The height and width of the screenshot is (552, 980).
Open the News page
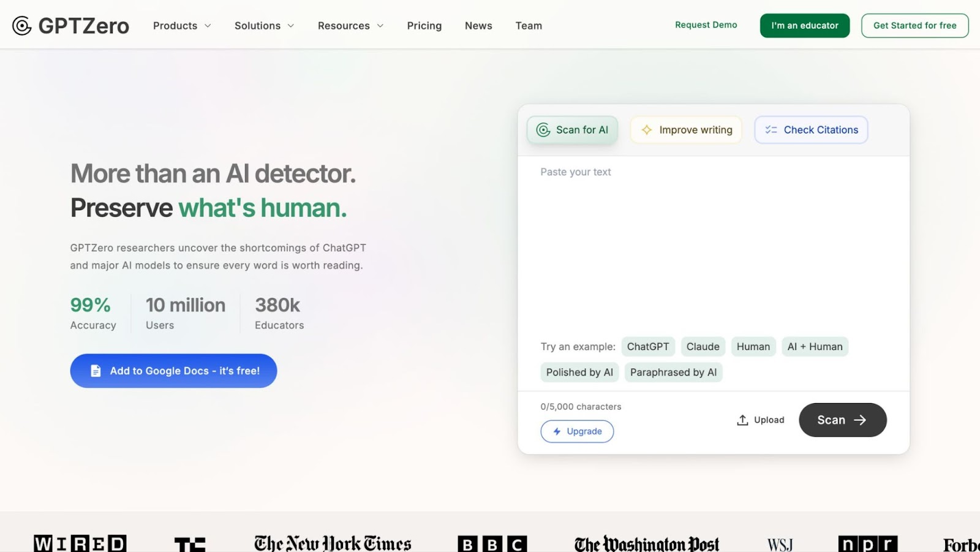(x=478, y=26)
